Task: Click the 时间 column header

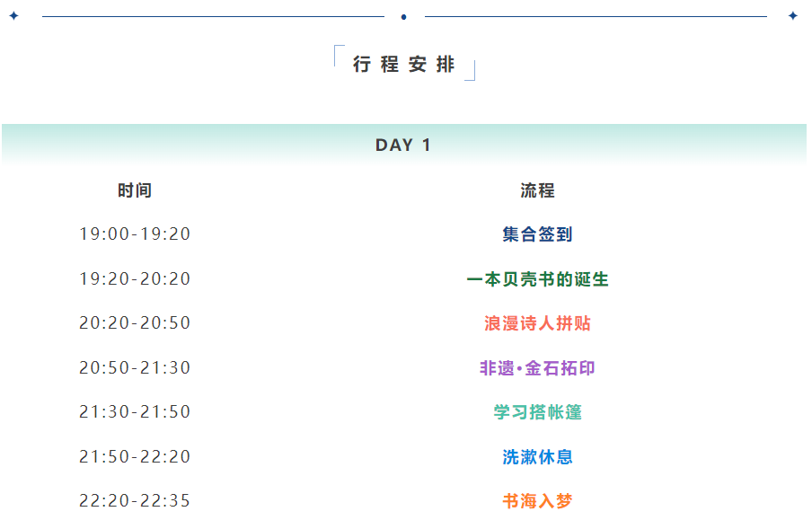Action: tap(135, 190)
